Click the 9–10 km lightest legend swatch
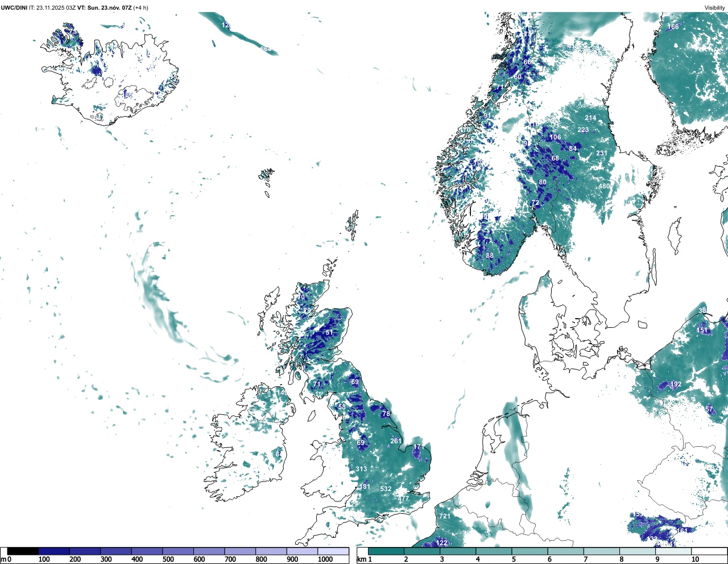This screenshot has width=728, height=564. point(674,551)
